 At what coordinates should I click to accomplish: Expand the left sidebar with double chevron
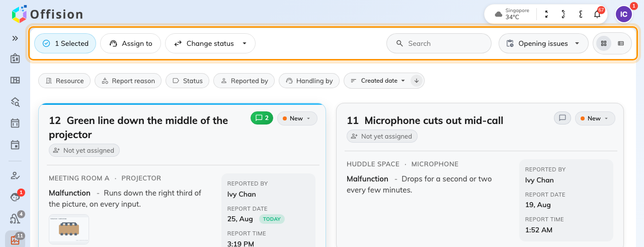[x=15, y=38]
